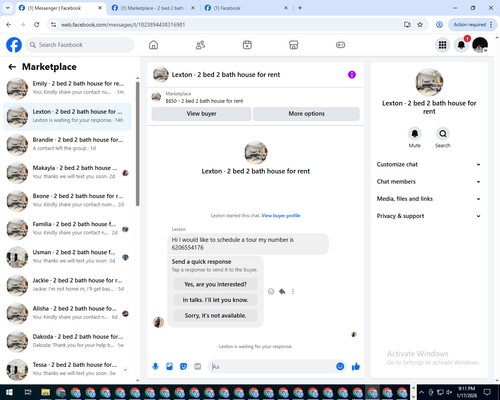Search in conversation magnifier icon
500x400 pixels.
(x=443, y=134)
